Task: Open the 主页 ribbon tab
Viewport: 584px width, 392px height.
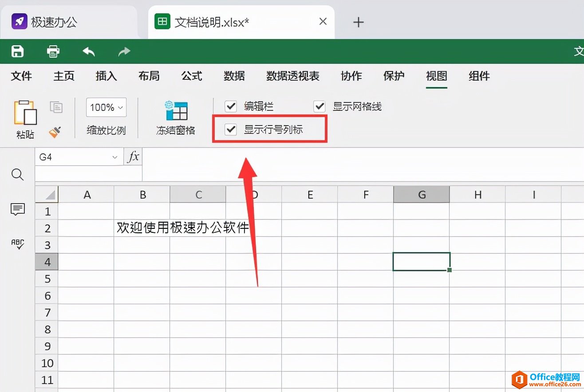Action: (63, 76)
